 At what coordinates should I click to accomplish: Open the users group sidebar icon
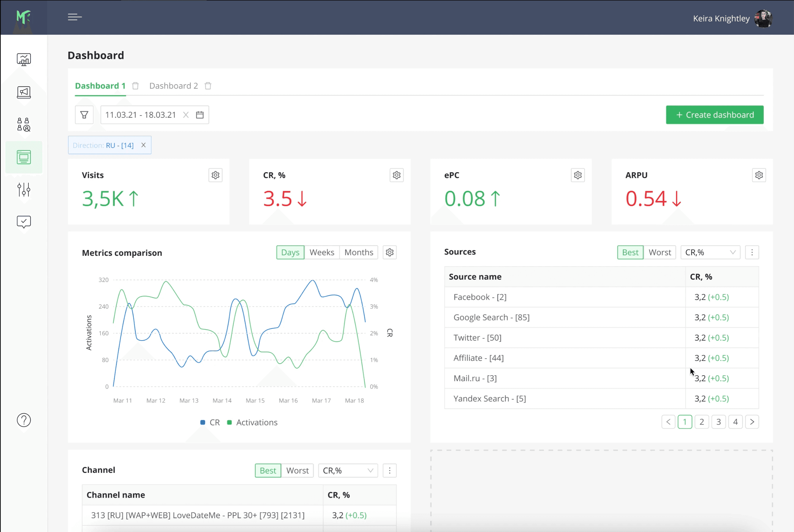click(24, 124)
